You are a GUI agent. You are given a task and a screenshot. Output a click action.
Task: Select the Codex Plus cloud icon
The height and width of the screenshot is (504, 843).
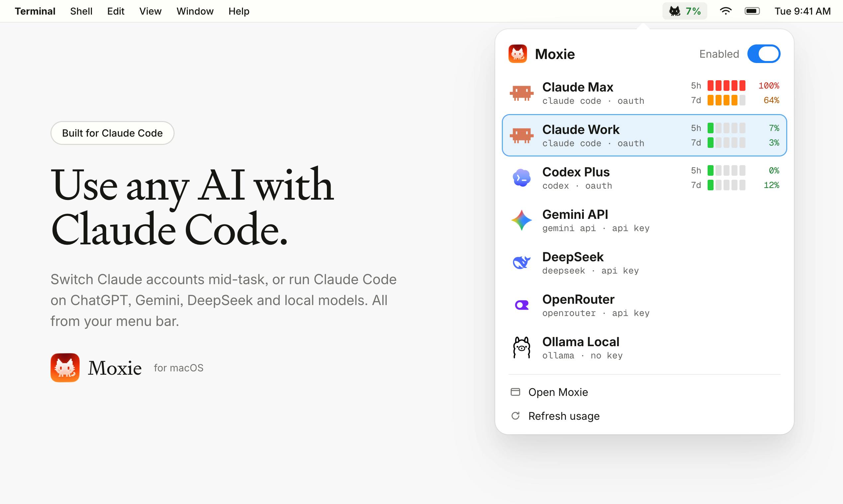coord(521,178)
